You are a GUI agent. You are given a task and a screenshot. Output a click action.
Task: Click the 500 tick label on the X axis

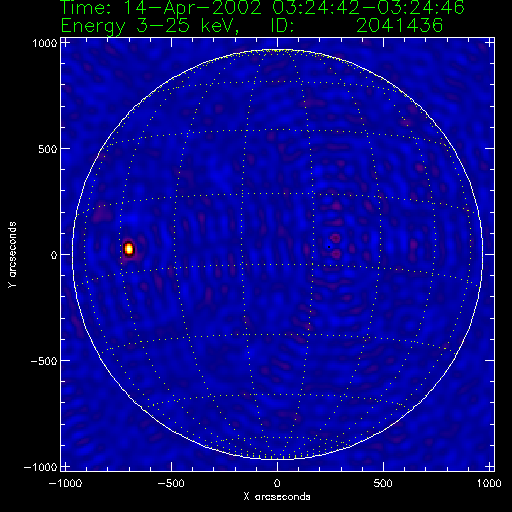click(383, 483)
